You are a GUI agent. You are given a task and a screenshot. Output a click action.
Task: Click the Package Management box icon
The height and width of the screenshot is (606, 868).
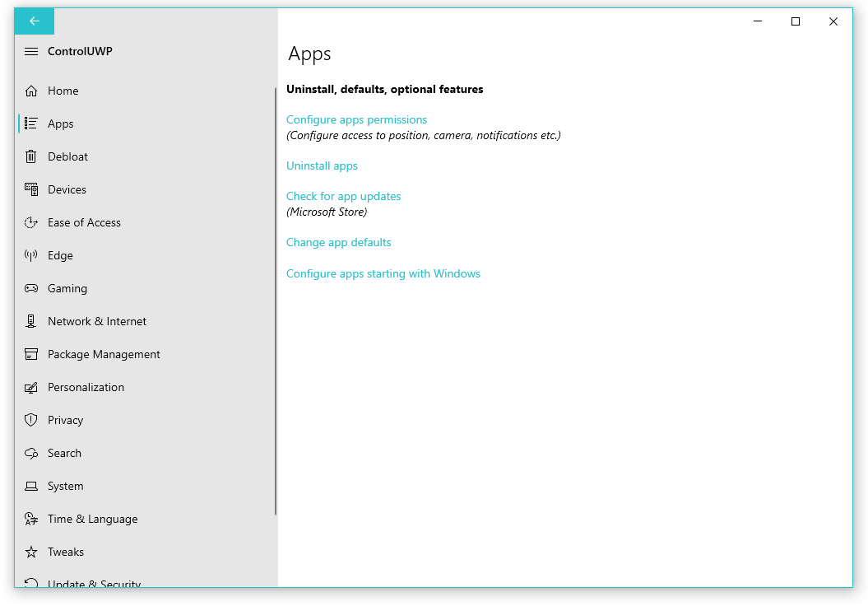(31, 355)
